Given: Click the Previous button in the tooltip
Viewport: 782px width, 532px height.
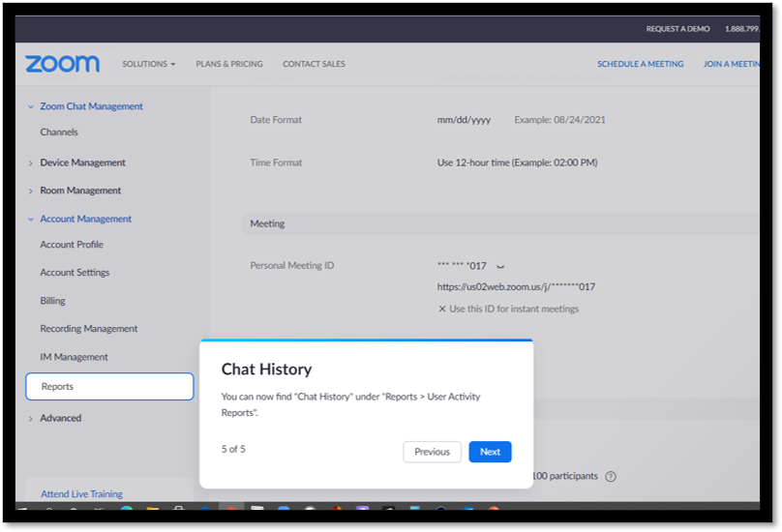Looking at the screenshot, I should pyautogui.click(x=432, y=452).
